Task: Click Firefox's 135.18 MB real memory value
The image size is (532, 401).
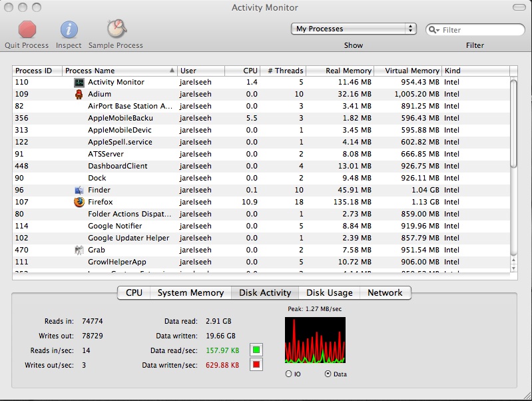Action: [x=352, y=202]
